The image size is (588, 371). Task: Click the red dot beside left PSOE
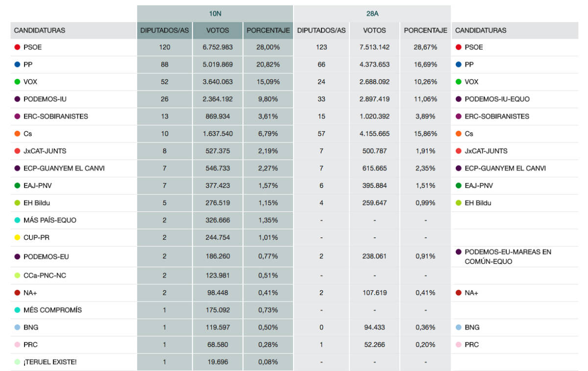point(17,47)
